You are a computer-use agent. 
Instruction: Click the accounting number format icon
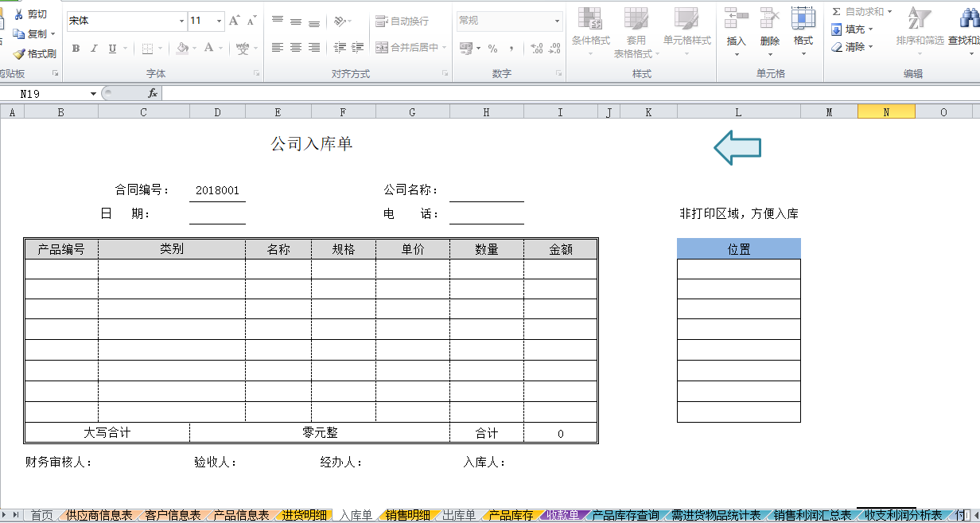(466, 49)
